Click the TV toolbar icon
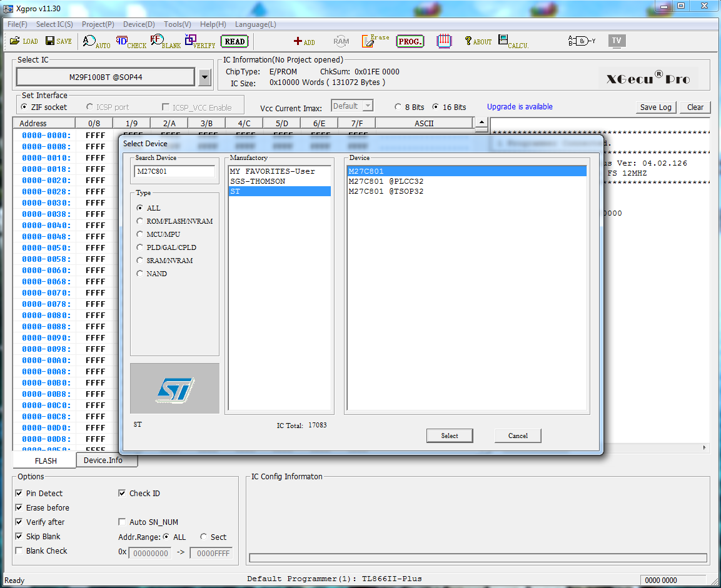 click(617, 41)
